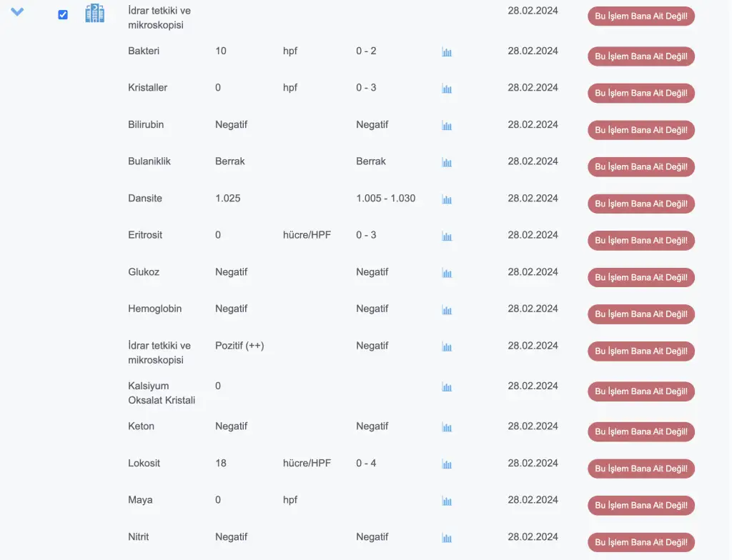Open Hemoglobin result chart icon

tap(447, 310)
